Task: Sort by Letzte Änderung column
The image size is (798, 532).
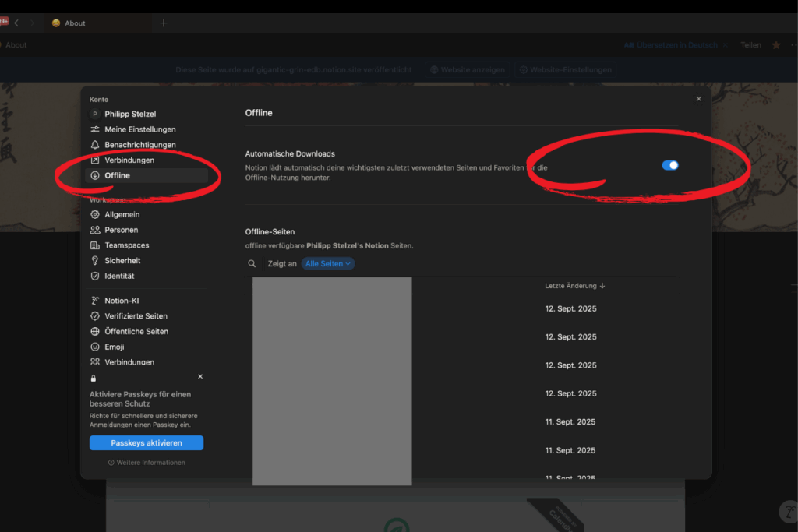Action: tap(574, 286)
